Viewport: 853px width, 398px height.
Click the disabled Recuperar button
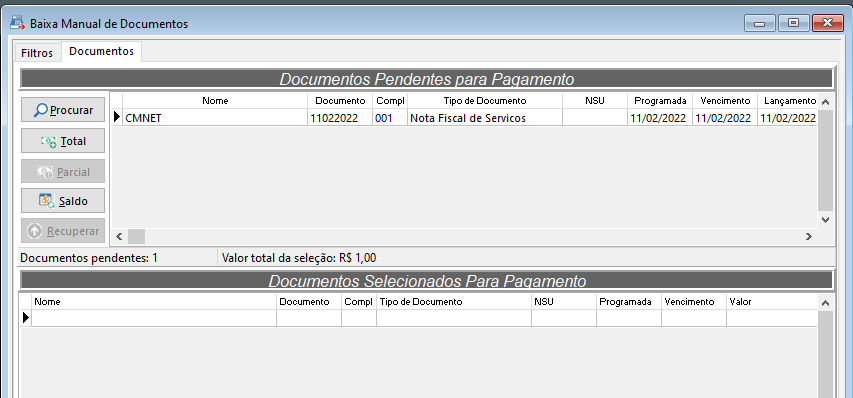coord(63,231)
